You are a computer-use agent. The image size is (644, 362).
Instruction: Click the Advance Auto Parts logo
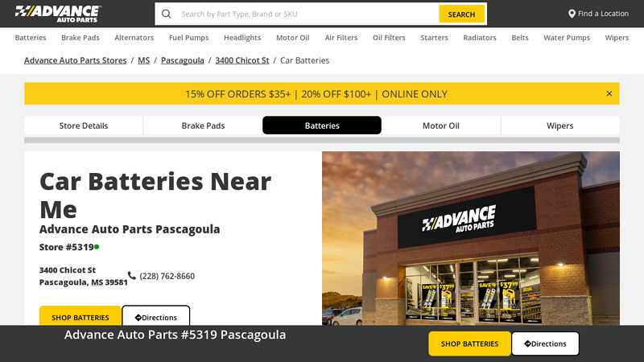[58, 14]
